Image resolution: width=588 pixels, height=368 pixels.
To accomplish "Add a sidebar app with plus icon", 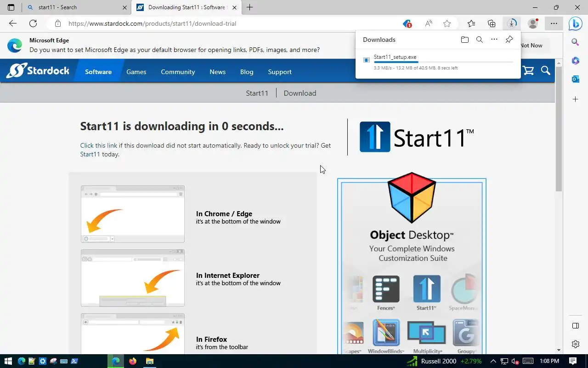I will tap(575, 99).
